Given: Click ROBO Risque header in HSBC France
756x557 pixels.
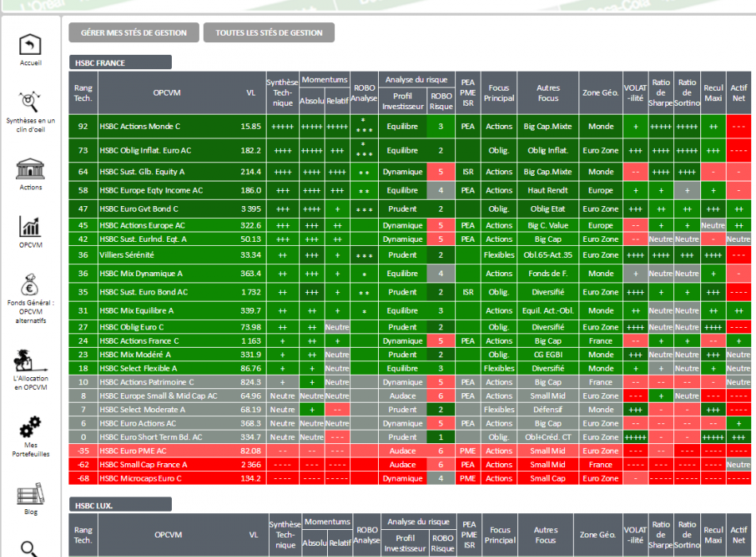Looking at the screenshot, I should 441,101.
